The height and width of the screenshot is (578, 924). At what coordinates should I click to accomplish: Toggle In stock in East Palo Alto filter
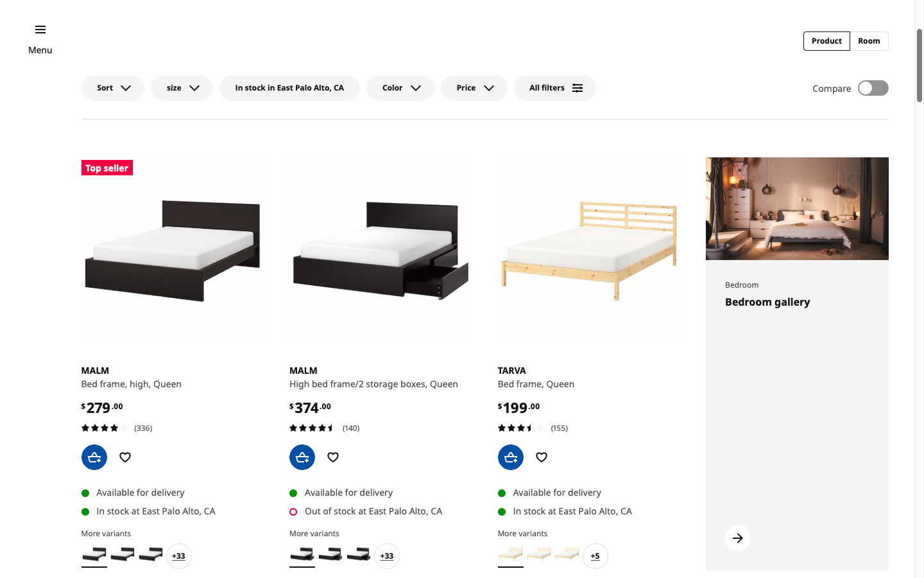point(289,88)
